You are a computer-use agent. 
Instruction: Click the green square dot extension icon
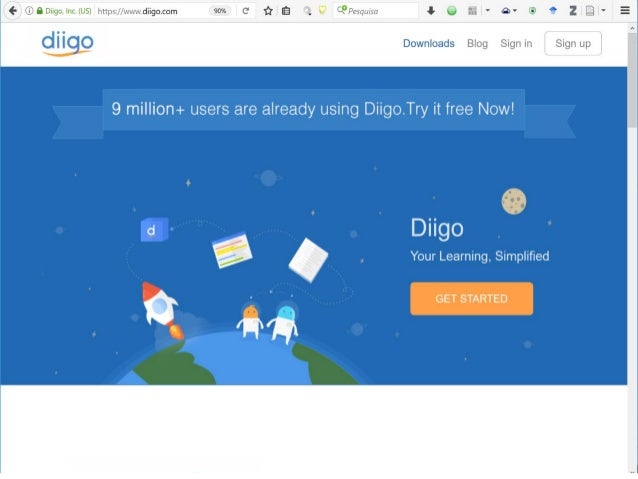point(532,11)
